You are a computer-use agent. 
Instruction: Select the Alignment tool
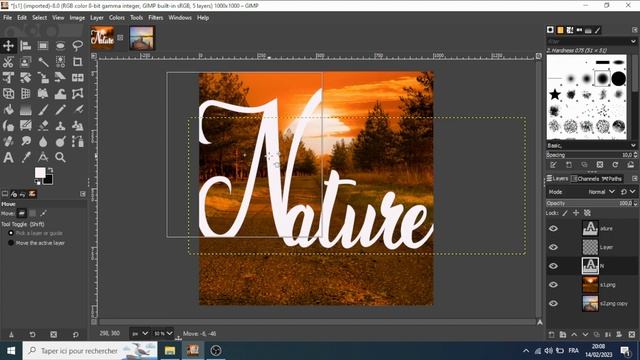click(x=26, y=46)
